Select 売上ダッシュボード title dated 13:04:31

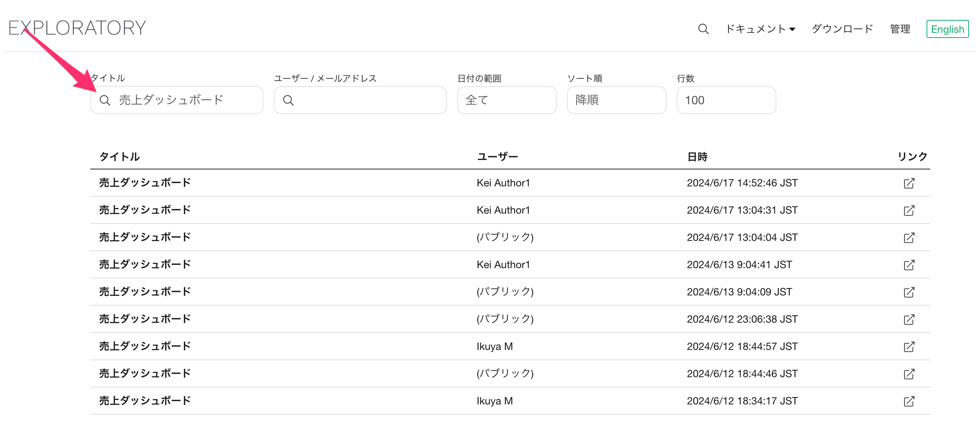(x=144, y=210)
